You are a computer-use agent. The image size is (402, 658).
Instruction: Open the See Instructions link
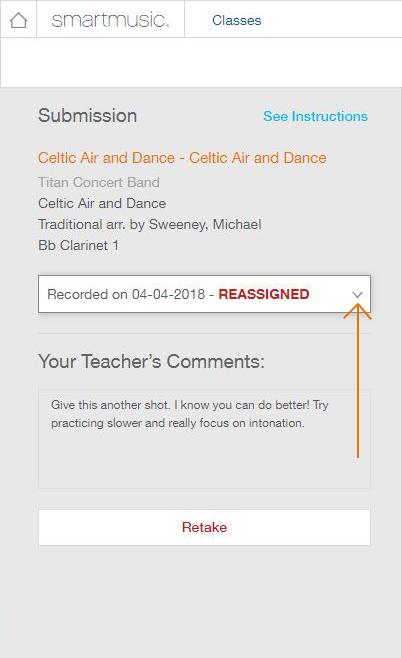click(x=316, y=116)
